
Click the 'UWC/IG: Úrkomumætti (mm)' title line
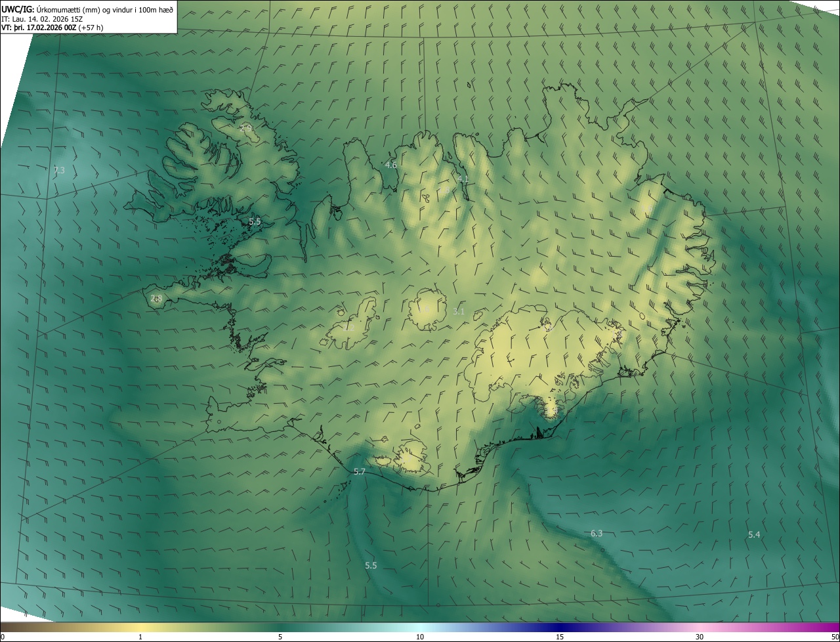tap(87, 9)
